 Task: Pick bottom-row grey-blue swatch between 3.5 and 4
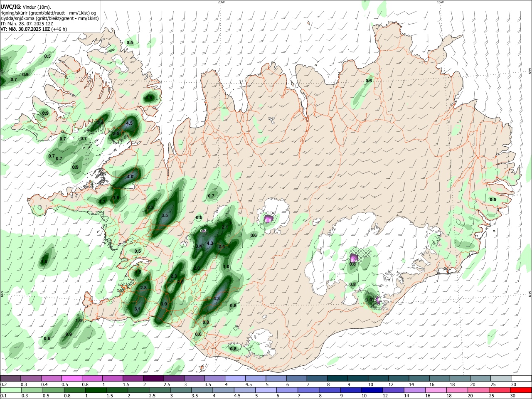click(x=202, y=390)
